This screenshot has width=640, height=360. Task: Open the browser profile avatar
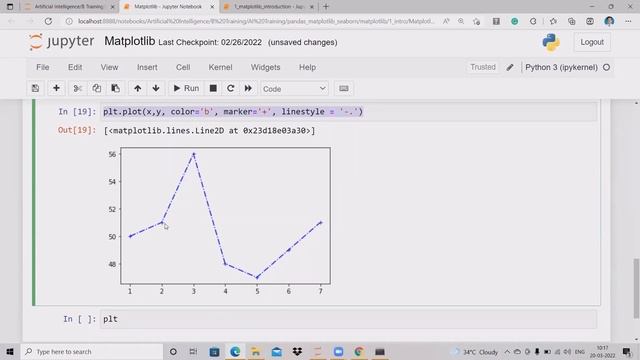point(609,21)
